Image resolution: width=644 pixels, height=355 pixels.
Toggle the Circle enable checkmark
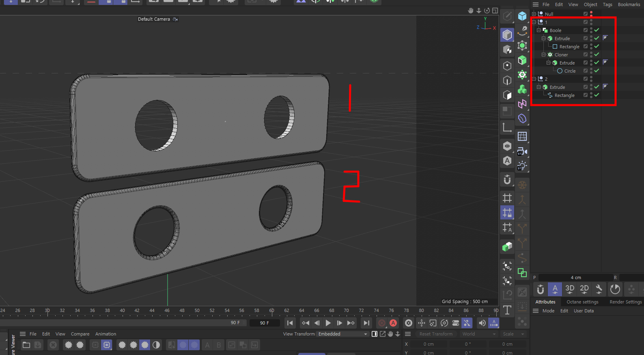pos(597,71)
